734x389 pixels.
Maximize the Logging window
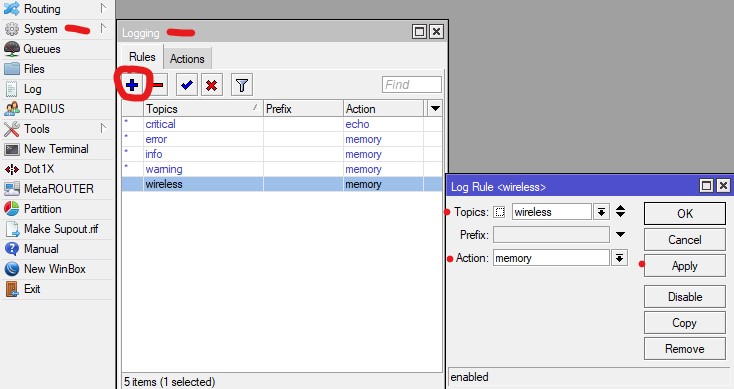(419, 31)
